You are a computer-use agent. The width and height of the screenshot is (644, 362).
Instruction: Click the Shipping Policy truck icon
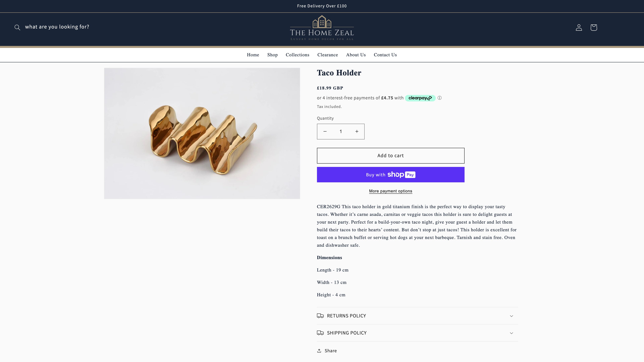pos(320,333)
